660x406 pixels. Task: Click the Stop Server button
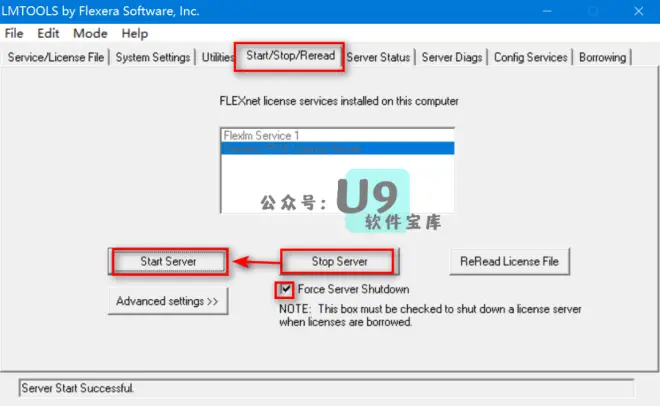click(339, 261)
